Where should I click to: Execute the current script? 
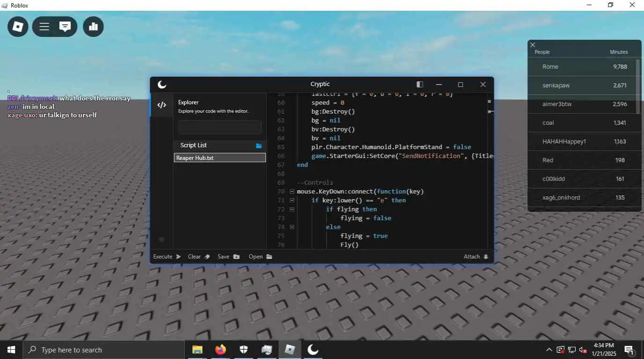167,257
